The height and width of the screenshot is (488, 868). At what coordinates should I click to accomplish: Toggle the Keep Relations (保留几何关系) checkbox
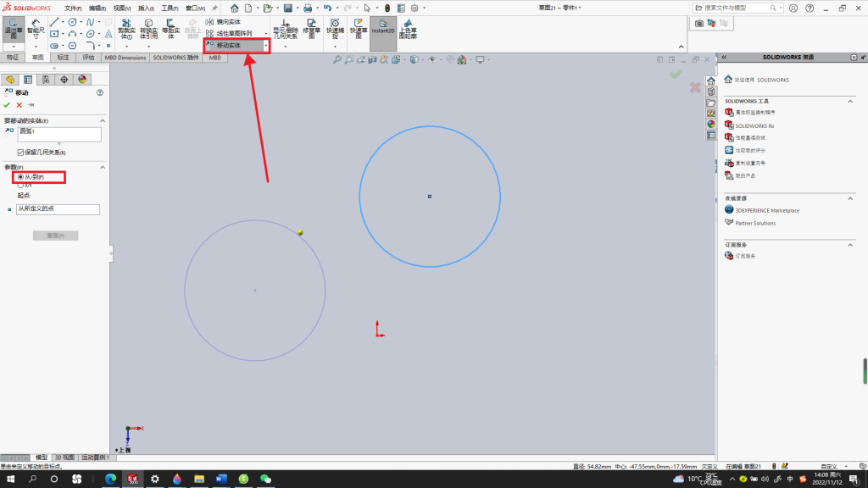click(20, 152)
